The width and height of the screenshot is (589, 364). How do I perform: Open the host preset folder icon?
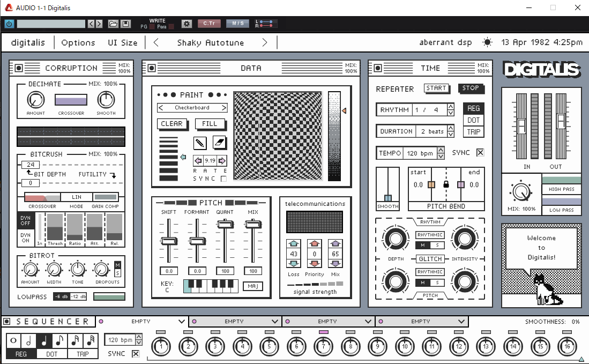(x=113, y=24)
